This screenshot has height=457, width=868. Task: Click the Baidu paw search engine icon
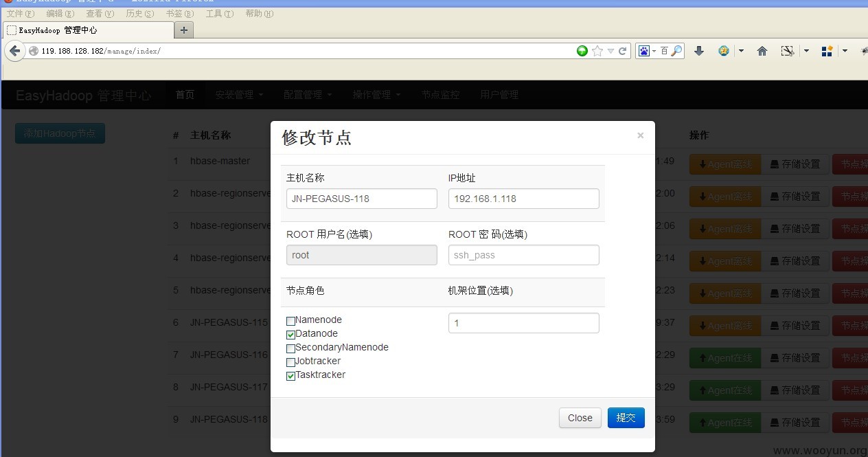coord(643,51)
